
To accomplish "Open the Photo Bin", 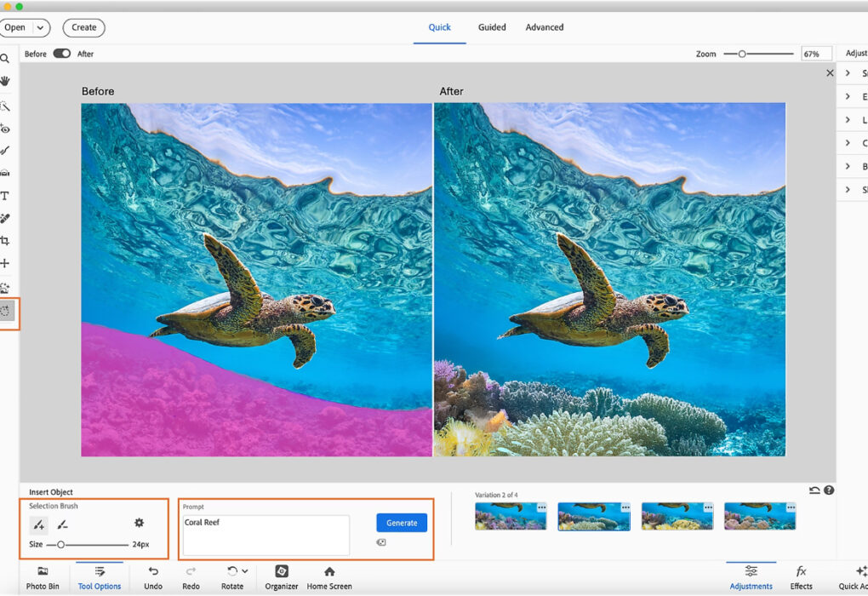I will pos(43,578).
